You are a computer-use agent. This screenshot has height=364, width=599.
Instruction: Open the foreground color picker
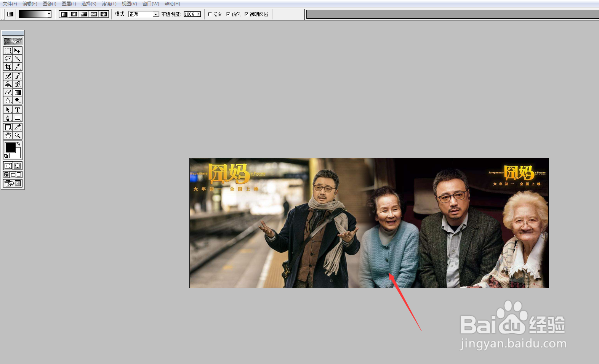pyautogui.click(x=10, y=148)
